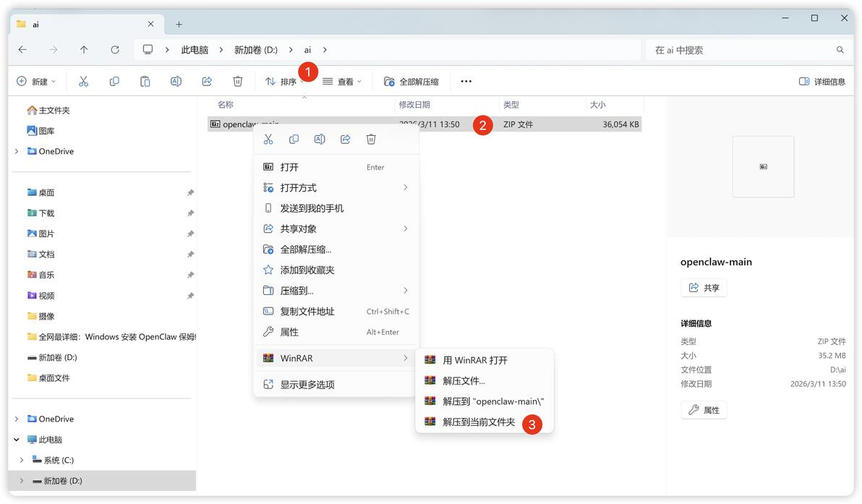The height and width of the screenshot is (504, 862).
Task: Click the rename icon in the context menu
Action: click(320, 139)
